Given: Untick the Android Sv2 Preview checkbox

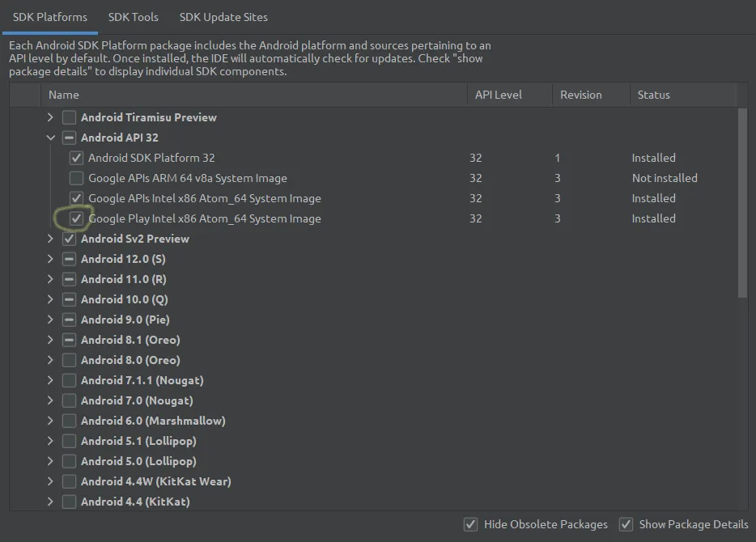Looking at the screenshot, I should [x=70, y=239].
